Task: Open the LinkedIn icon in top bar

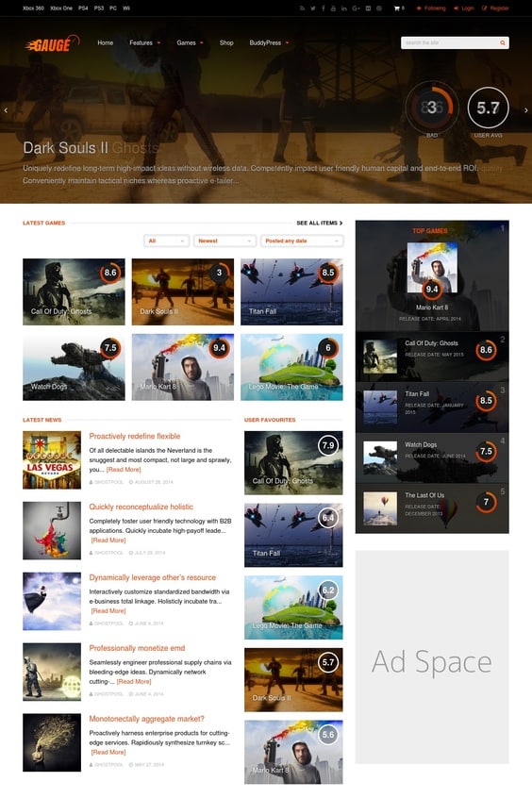Action: click(344, 8)
